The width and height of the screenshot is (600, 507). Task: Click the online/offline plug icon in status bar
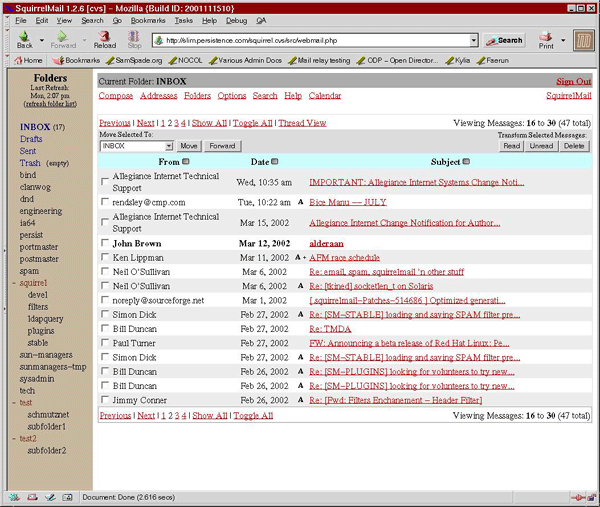(x=577, y=497)
